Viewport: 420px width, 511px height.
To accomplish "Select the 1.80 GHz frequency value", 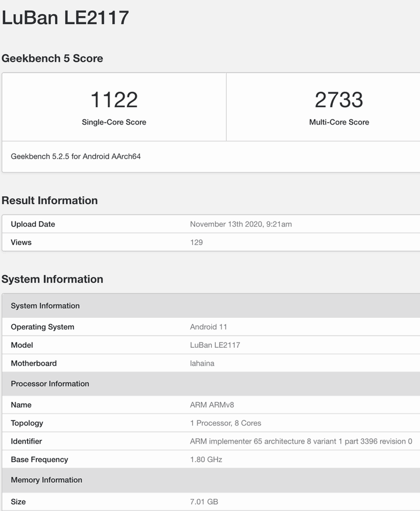I will [x=206, y=460].
